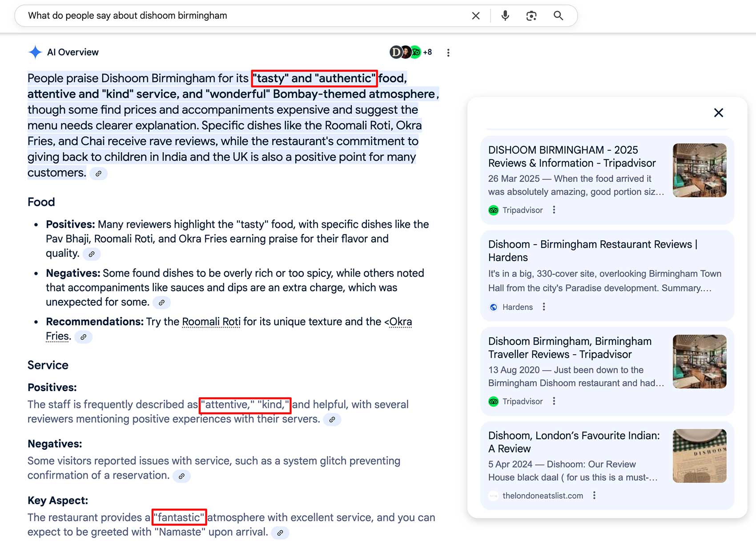Close the sources side panel
The width and height of the screenshot is (756, 545).
pyautogui.click(x=718, y=113)
